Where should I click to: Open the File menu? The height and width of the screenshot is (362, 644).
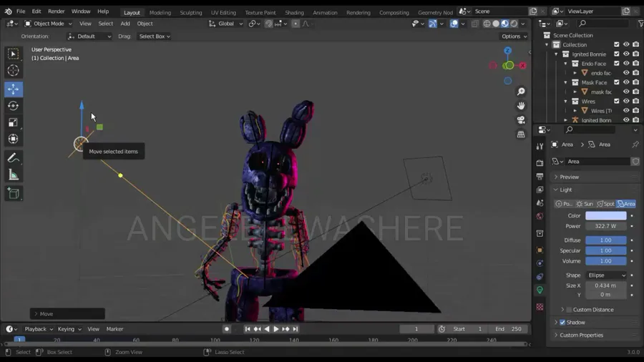[x=21, y=11]
